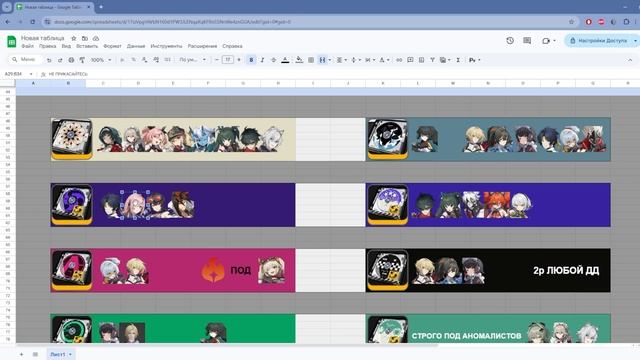Open the text wrapping dropdown

click(370, 60)
